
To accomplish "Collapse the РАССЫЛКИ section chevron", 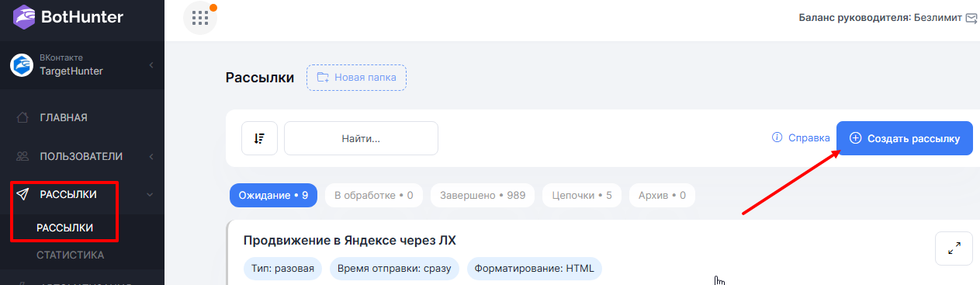I will 150,195.
